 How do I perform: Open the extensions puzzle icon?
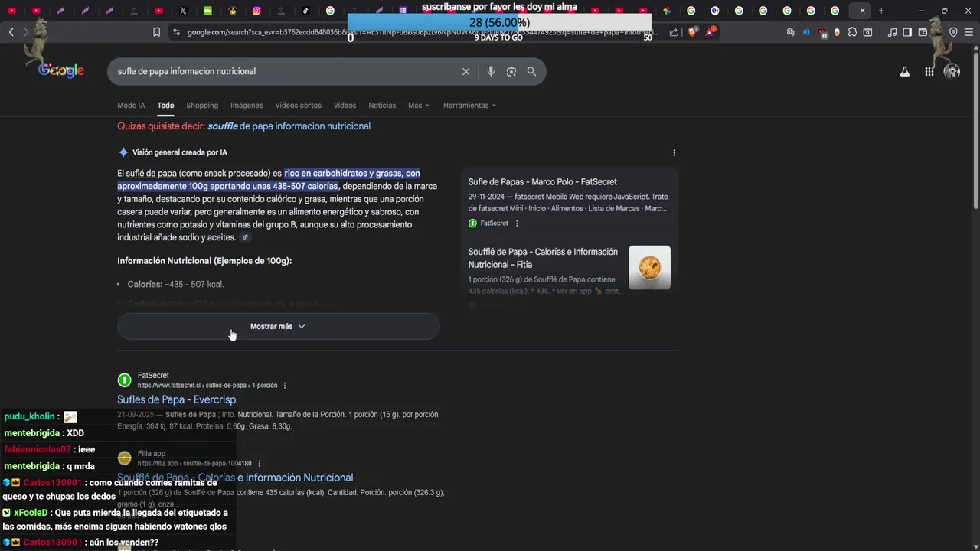[x=852, y=32]
